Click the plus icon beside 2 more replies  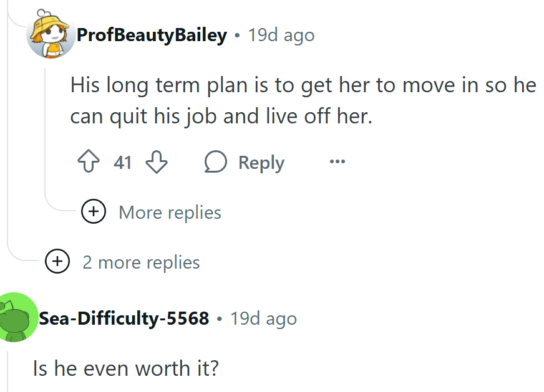(x=57, y=262)
